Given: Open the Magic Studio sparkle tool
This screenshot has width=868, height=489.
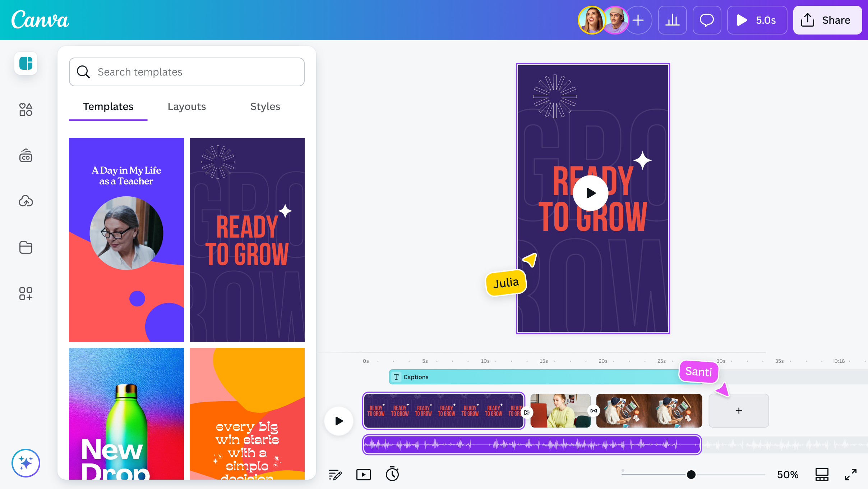Looking at the screenshot, I should [26, 463].
